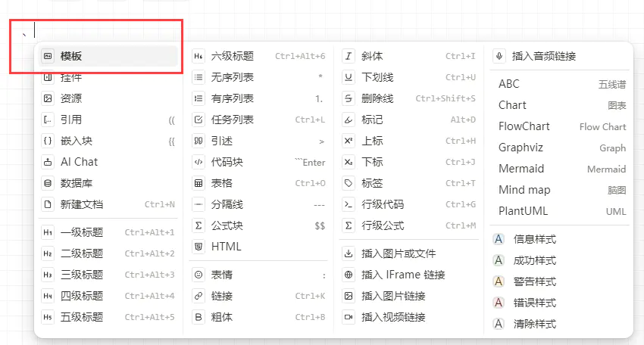This screenshot has height=345, width=644.
Task: Apply the 成功样式 green success swatch
Action: click(499, 260)
